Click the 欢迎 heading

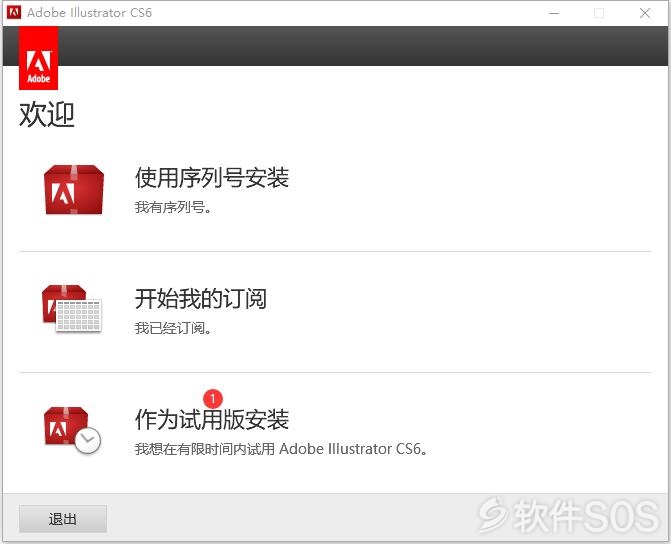click(x=47, y=114)
